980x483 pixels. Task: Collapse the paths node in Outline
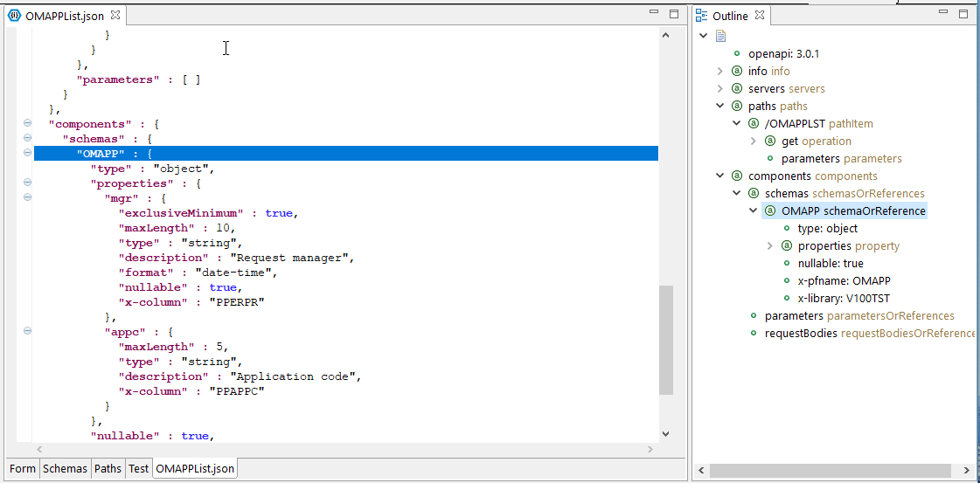pos(720,106)
